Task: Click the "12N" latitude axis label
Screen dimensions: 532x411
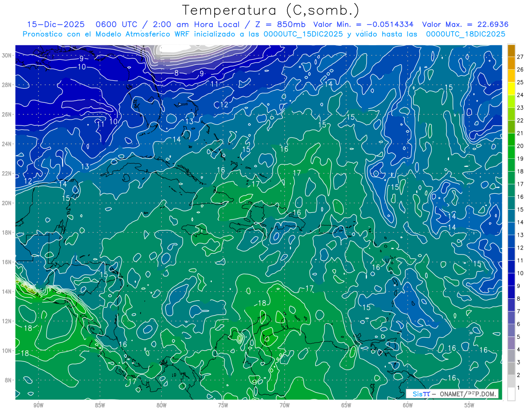Action: point(7,321)
